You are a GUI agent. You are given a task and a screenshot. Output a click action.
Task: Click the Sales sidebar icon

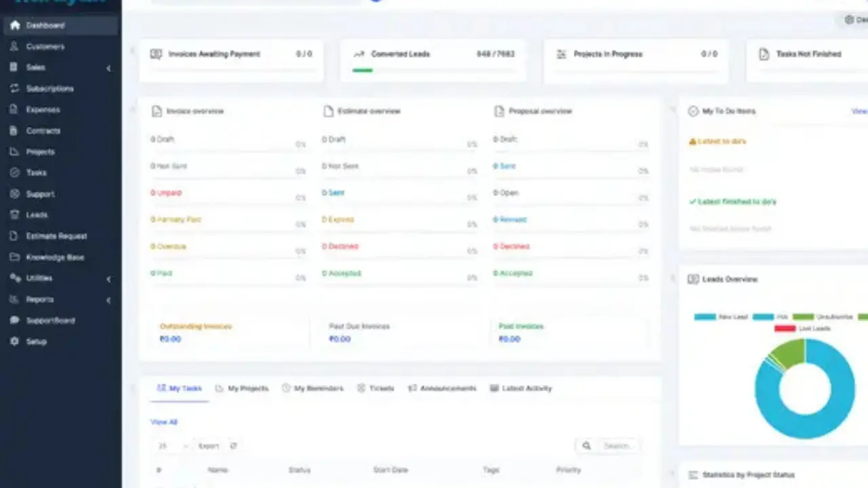pos(14,68)
